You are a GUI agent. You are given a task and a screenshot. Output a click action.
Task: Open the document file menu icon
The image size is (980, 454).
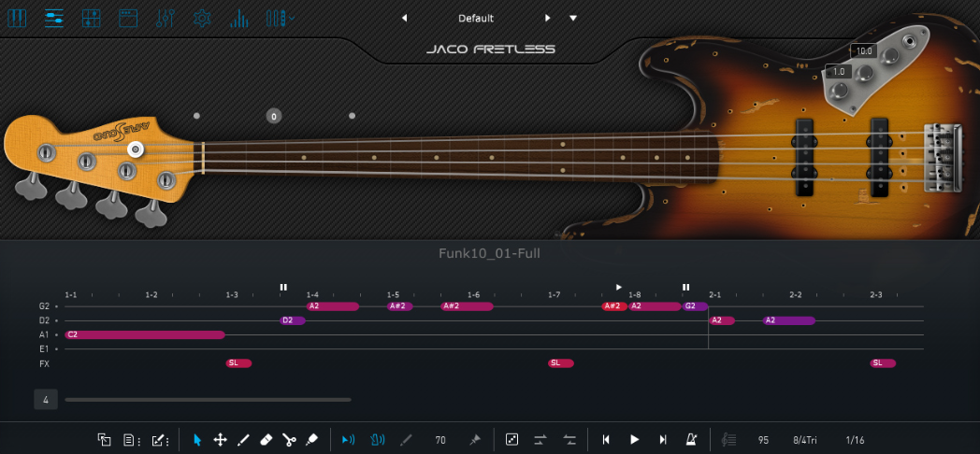pyautogui.click(x=131, y=440)
